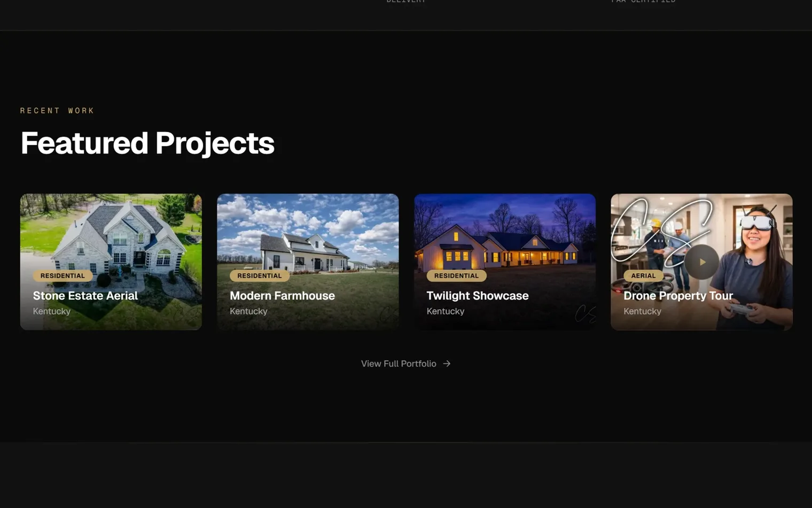The width and height of the screenshot is (812, 508).
Task: Click the FAA CERTIFIED tab at top
Action: click(x=643, y=2)
